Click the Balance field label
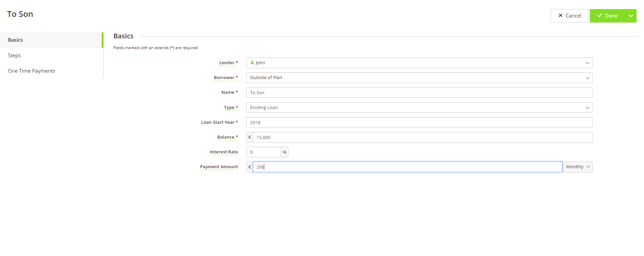 (x=228, y=137)
